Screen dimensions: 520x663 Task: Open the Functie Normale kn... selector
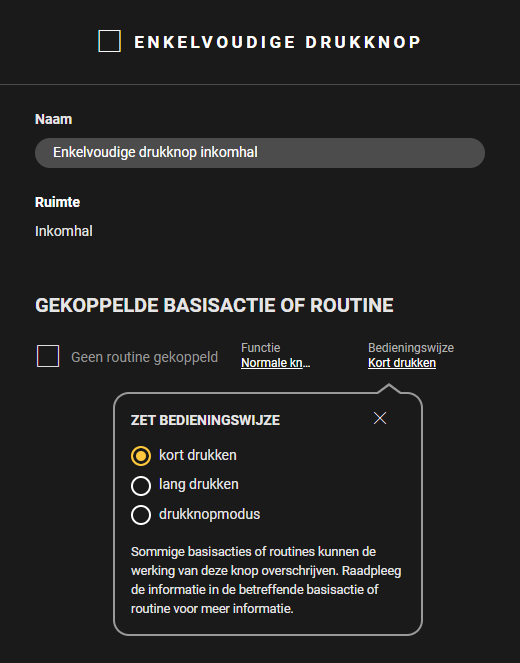(x=276, y=363)
